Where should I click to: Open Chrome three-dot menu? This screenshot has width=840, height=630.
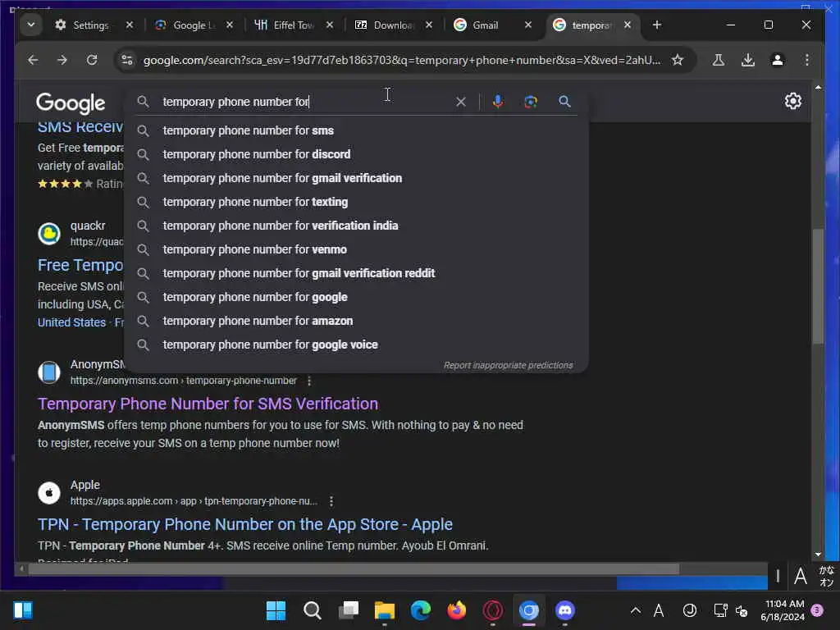tap(807, 60)
